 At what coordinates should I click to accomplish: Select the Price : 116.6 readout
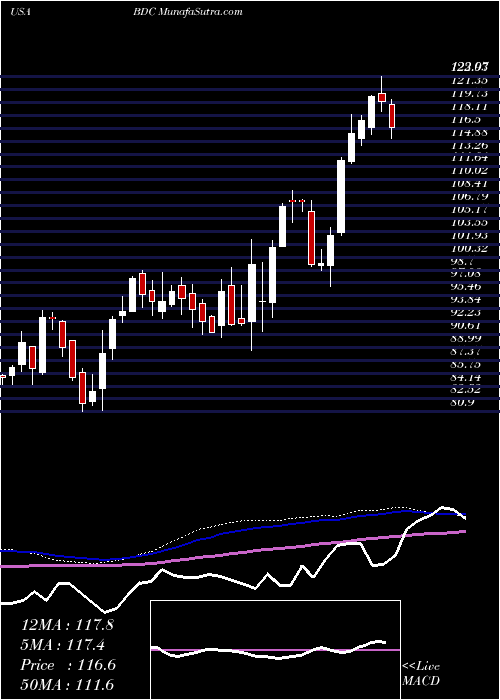pyautogui.click(x=68, y=665)
